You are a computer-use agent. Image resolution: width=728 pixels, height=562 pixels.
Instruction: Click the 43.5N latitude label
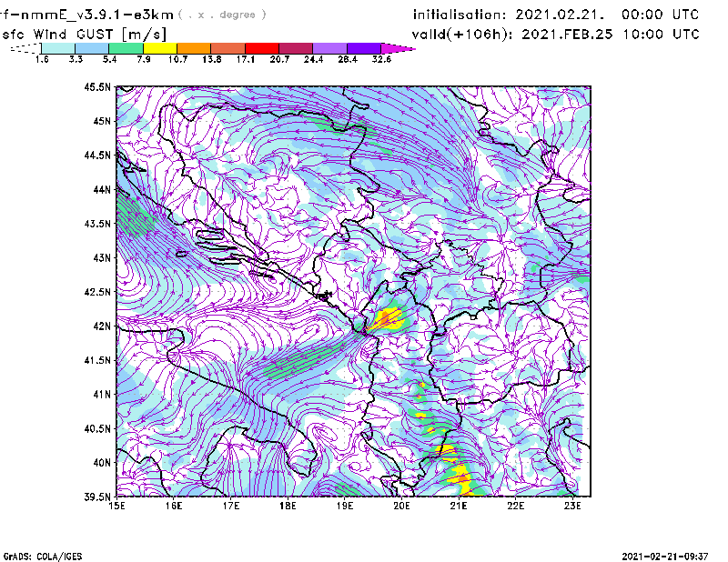point(98,224)
